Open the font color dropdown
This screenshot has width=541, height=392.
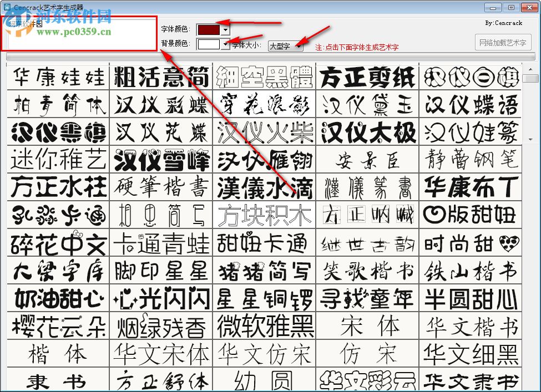point(224,29)
